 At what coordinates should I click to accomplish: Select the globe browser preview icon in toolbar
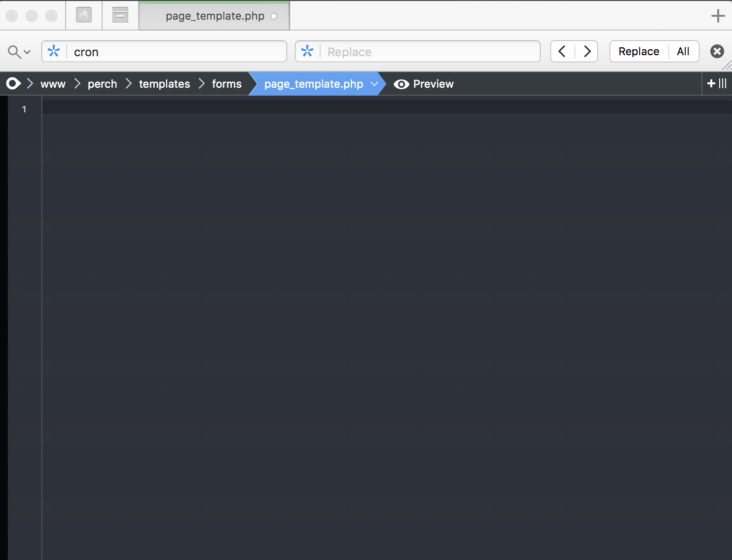pyautogui.click(x=83, y=15)
